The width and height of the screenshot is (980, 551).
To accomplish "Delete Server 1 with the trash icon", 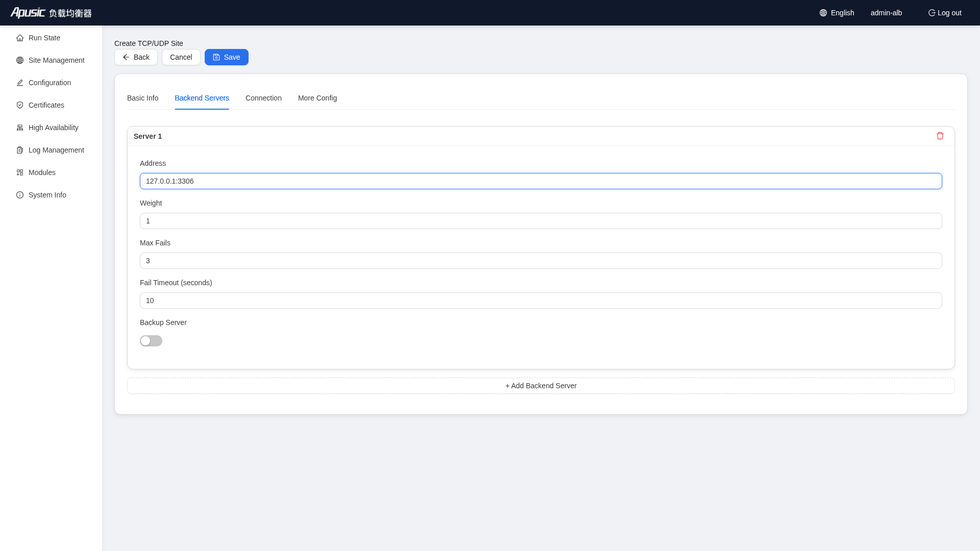I will (940, 136).
